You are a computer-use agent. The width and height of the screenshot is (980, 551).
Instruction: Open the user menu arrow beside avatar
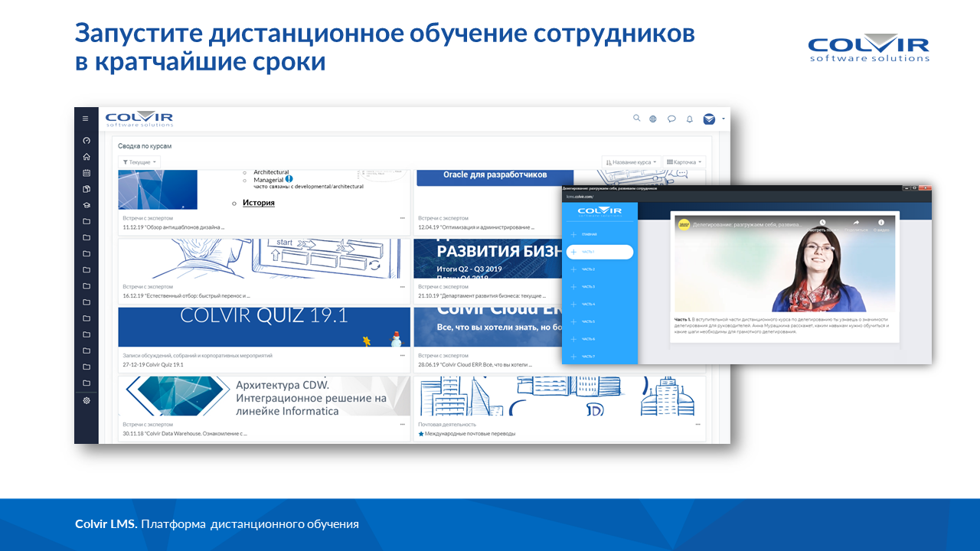pyautogui.click(x=723, y=119)
